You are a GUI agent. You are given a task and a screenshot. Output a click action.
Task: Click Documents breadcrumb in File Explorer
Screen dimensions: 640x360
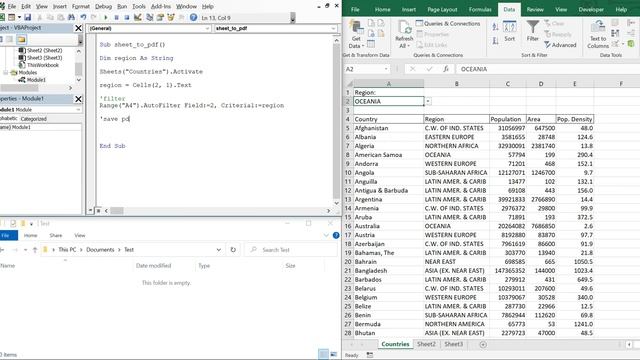tap(100, 249)
